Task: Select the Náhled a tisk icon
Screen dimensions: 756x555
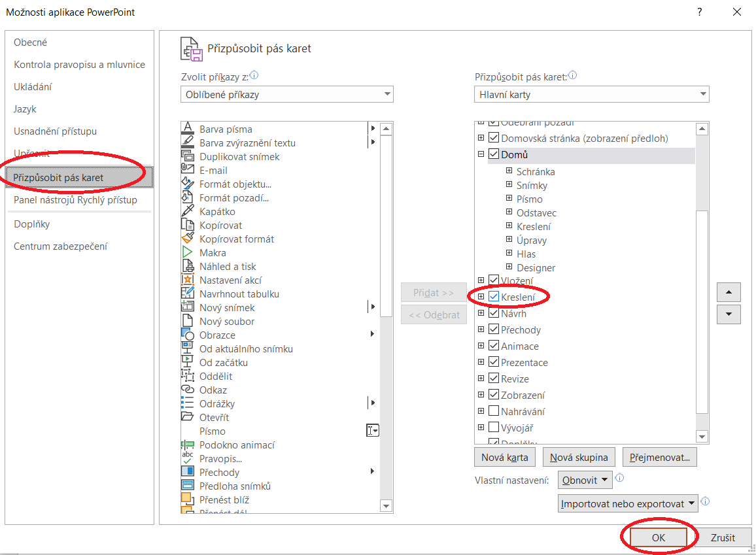Action: (x=187, y=266)
